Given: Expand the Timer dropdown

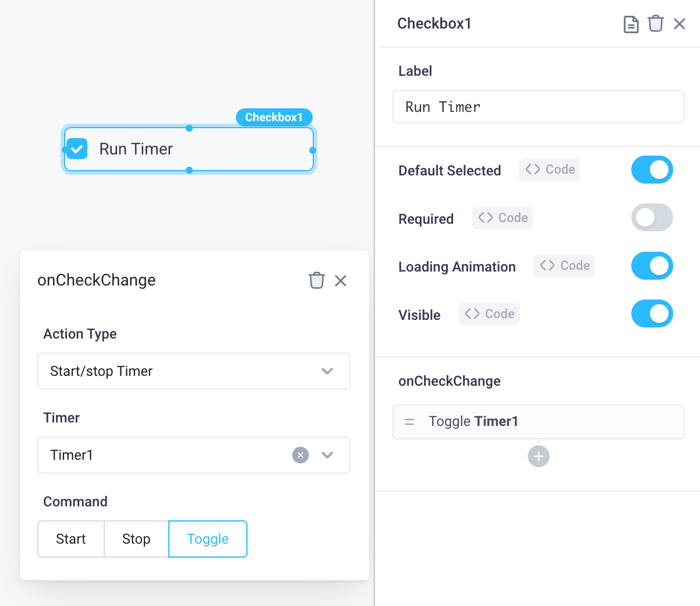Looking at the screenshot, I should 327,455.
